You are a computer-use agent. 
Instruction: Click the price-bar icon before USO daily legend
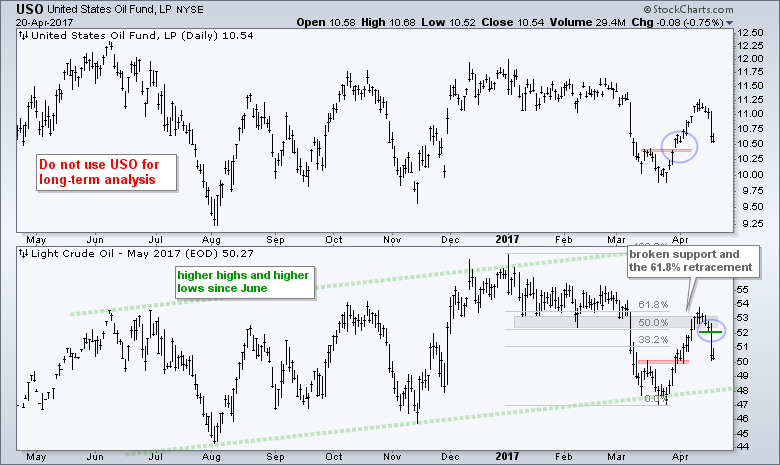[x=23, y=35]
